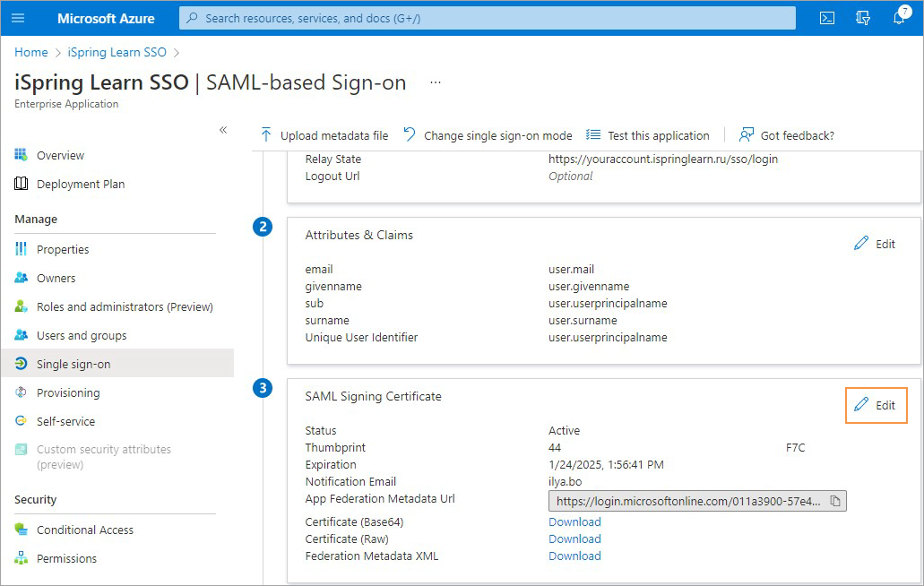
Task: Collapse the left sidebar menu
Action: pos(223,130)
